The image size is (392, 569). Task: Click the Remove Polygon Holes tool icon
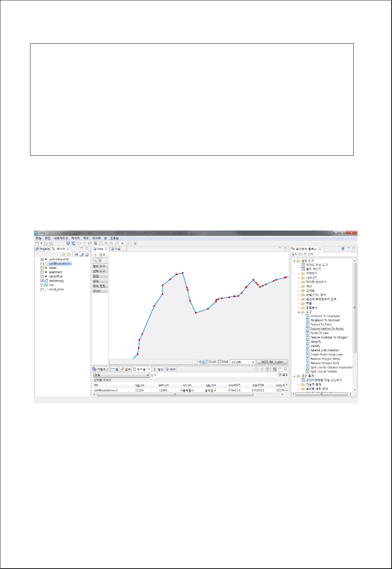pos(307,359)
